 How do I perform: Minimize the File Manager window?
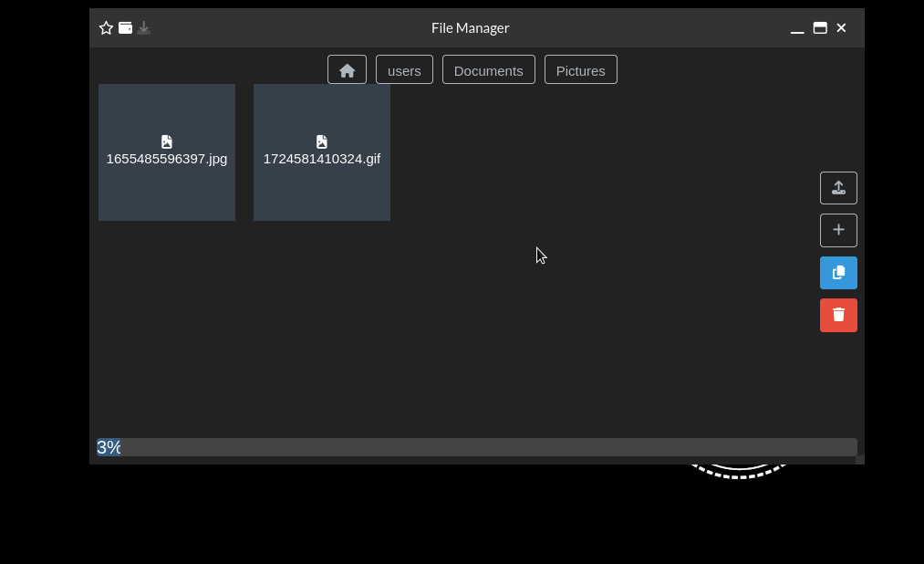click(797, 28)
